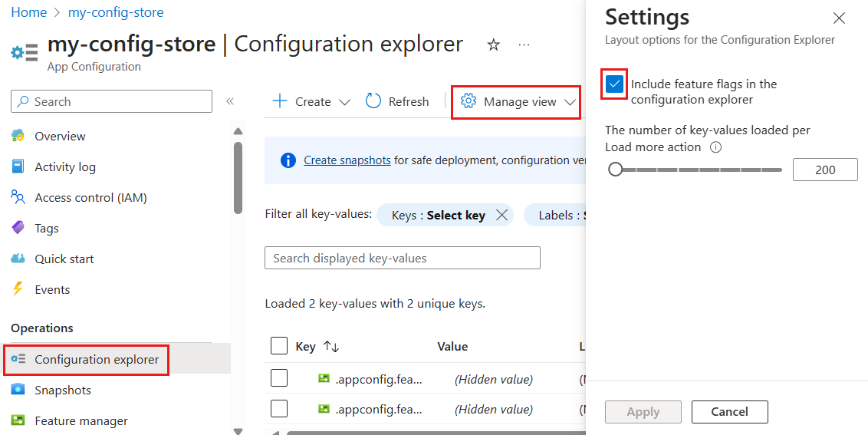Click the Search displayed key-values field
This screenshot has width=868, height=435.
(x=403, y=258)
